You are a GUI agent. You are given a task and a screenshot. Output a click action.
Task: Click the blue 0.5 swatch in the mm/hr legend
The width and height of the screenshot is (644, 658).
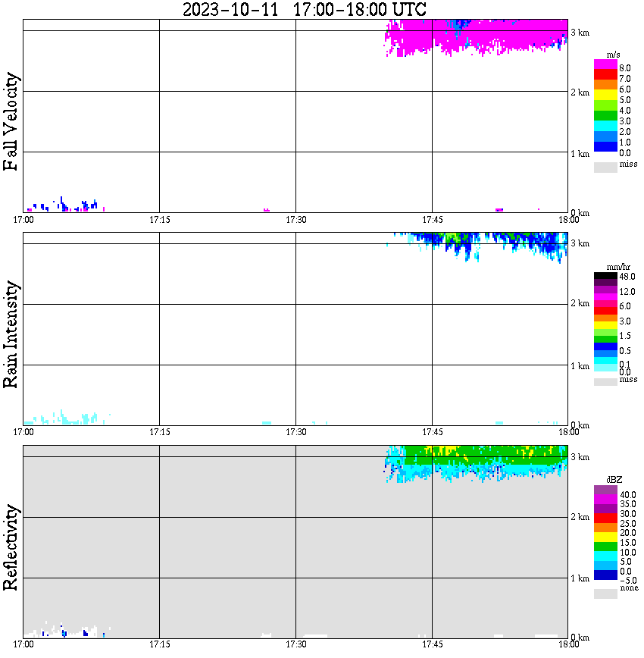point(605,346)
